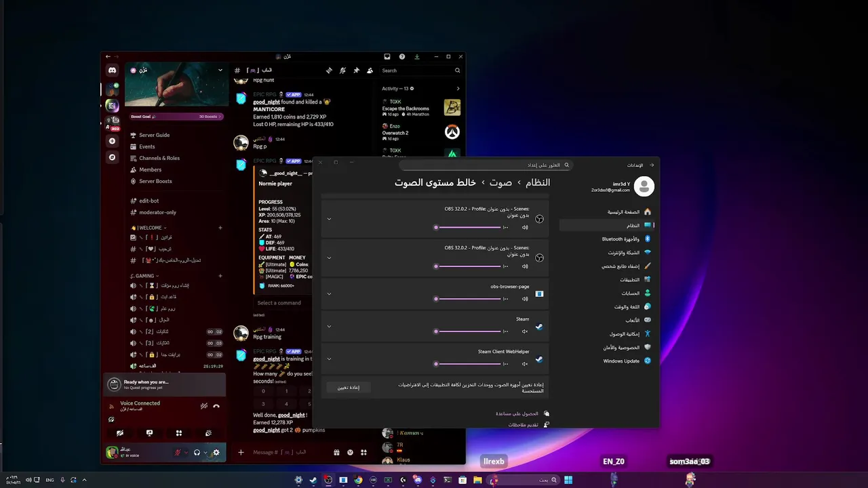Click message attachment plus button in Discord
Screen dimensions: 868x488
(x=241, y=452)
